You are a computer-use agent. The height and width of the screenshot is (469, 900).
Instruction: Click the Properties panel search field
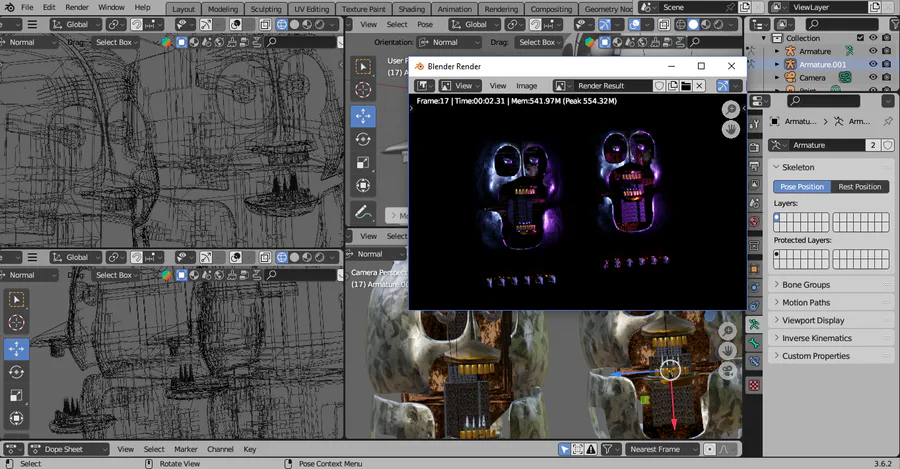point(824,101)
